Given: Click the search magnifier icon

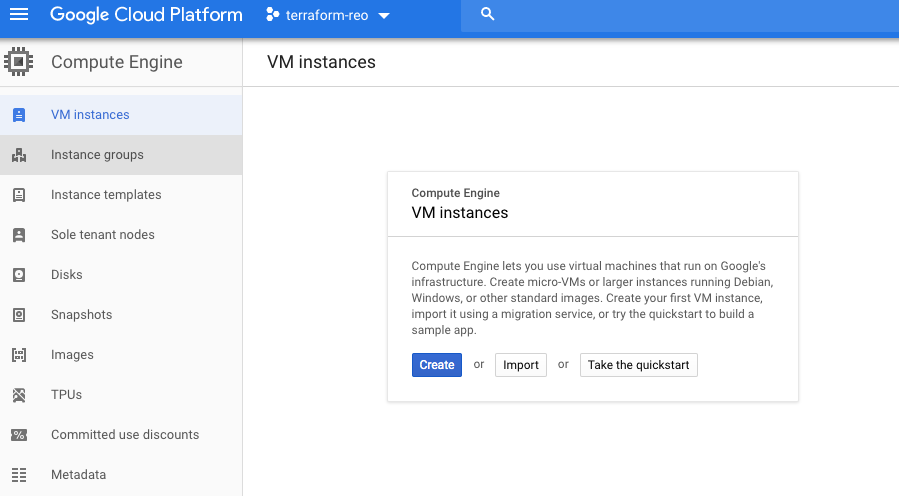Looking at the screenshot, I should 487,14.
